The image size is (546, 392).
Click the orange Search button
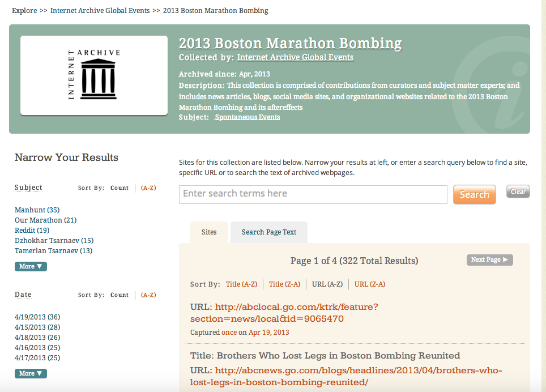tap(474, 194)
